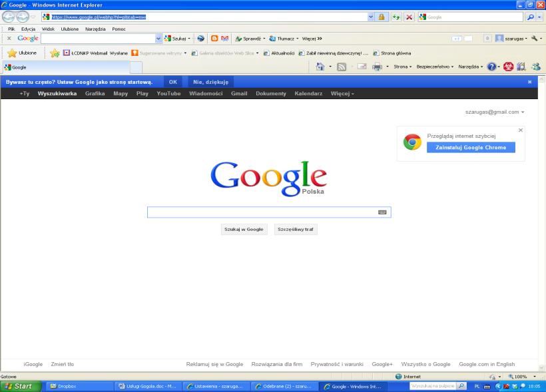
Task: Open Gmail in the black Google bar
Action: tap(239, 94)
